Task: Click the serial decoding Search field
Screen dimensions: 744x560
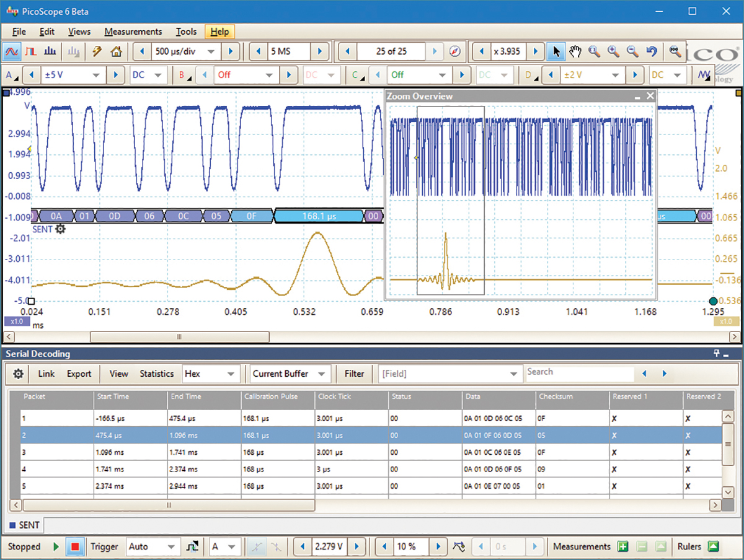Action: [x=579, y=372]
